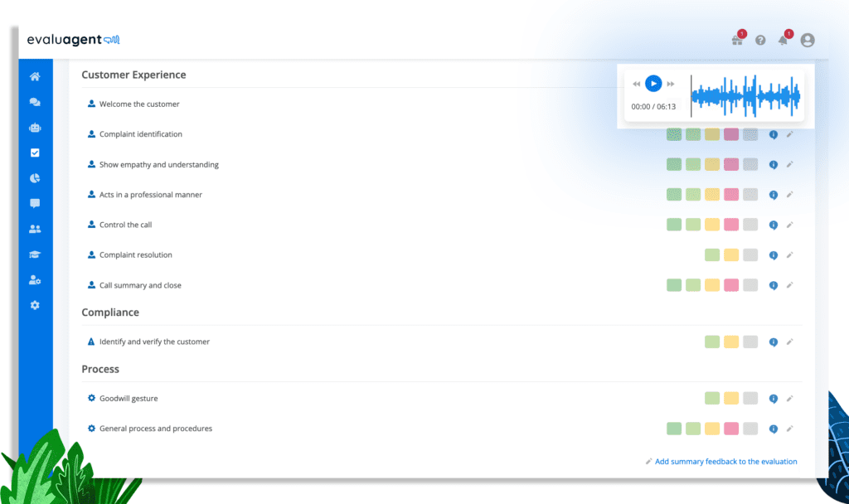Image resolution: width=849 pixels, height=504 pixels.
Task: Fast-forward the call recording
Action: point(671,84)
